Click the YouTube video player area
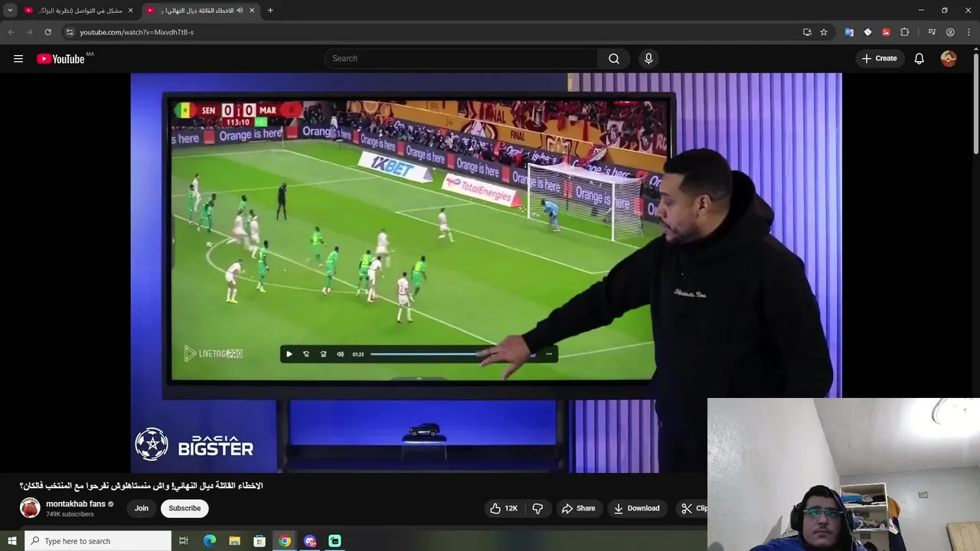The image size is (980, 551). 486,272
